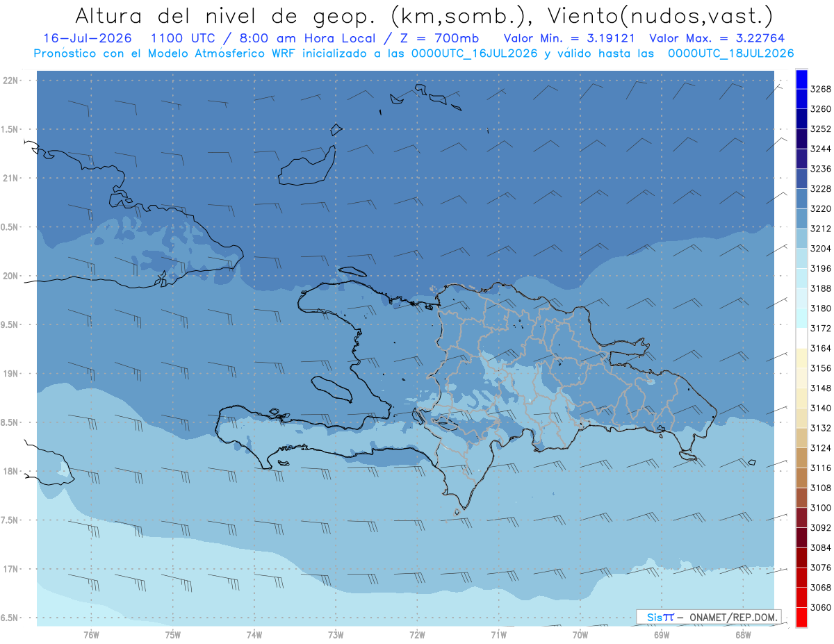Pick legend color band between 3084 and 3092
This screenshot has height=644, width=834.
[x=801, y=537]
